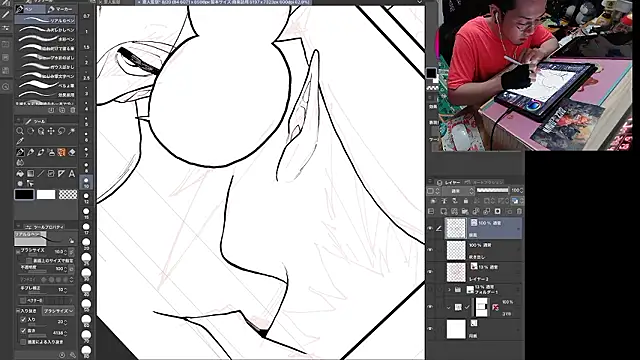Collapse the Tool Property panel header

[x=18, y=227]
